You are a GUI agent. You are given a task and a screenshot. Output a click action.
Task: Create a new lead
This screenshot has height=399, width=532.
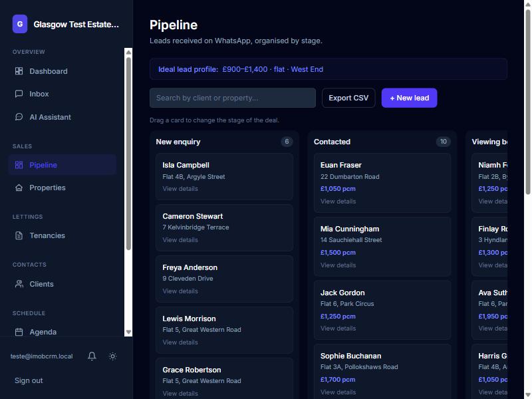(409, 98)
